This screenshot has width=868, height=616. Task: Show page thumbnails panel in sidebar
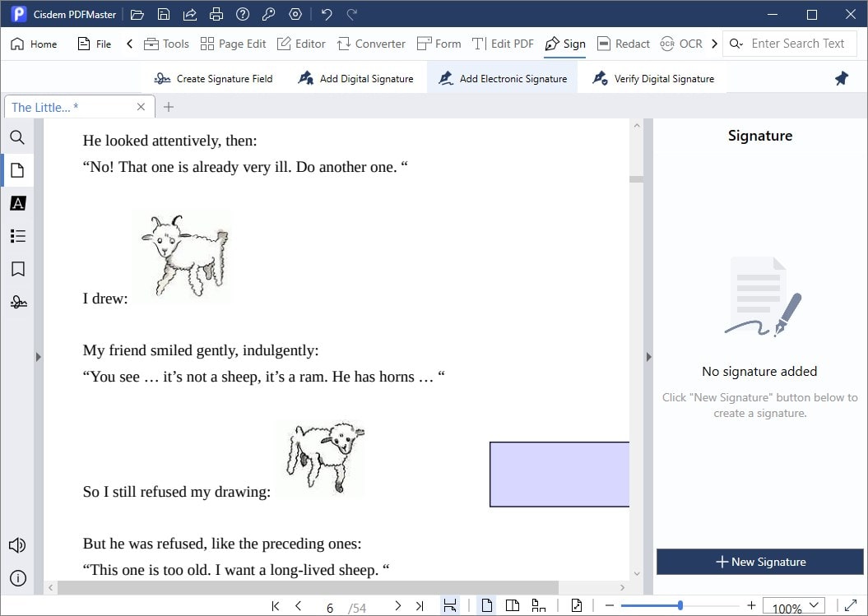pos(18,170)
